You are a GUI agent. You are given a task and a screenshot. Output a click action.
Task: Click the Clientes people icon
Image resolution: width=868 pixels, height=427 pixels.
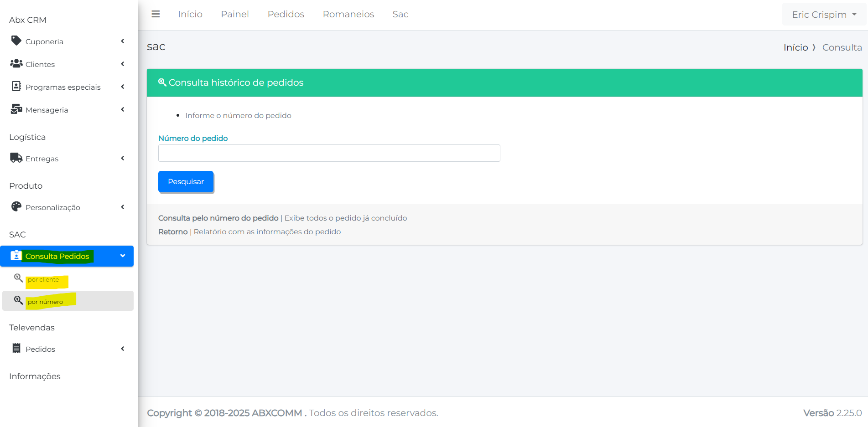coord(16,64)
